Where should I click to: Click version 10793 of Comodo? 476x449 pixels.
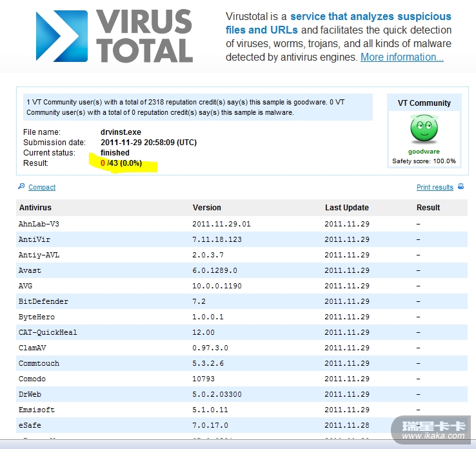tap(203, 379)
